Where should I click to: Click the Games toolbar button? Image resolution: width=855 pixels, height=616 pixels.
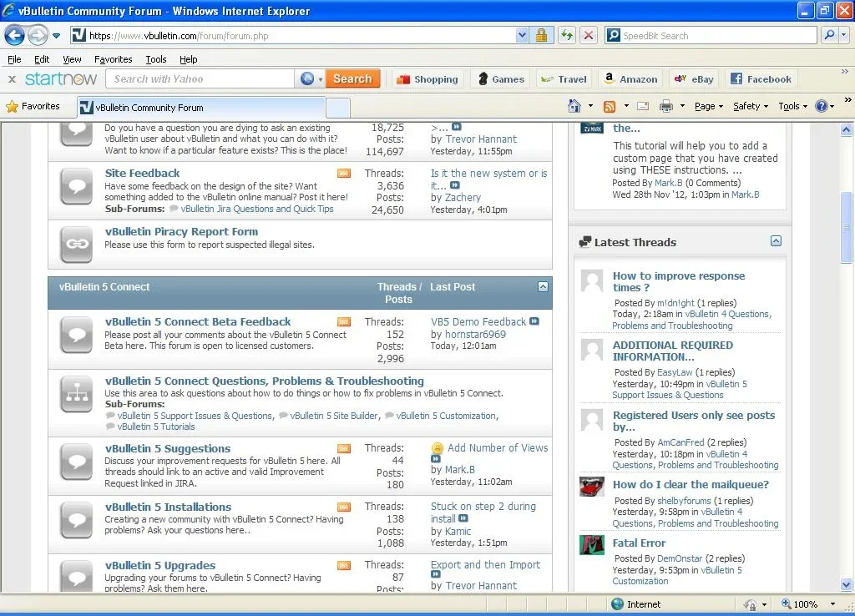tap(501, 79)
